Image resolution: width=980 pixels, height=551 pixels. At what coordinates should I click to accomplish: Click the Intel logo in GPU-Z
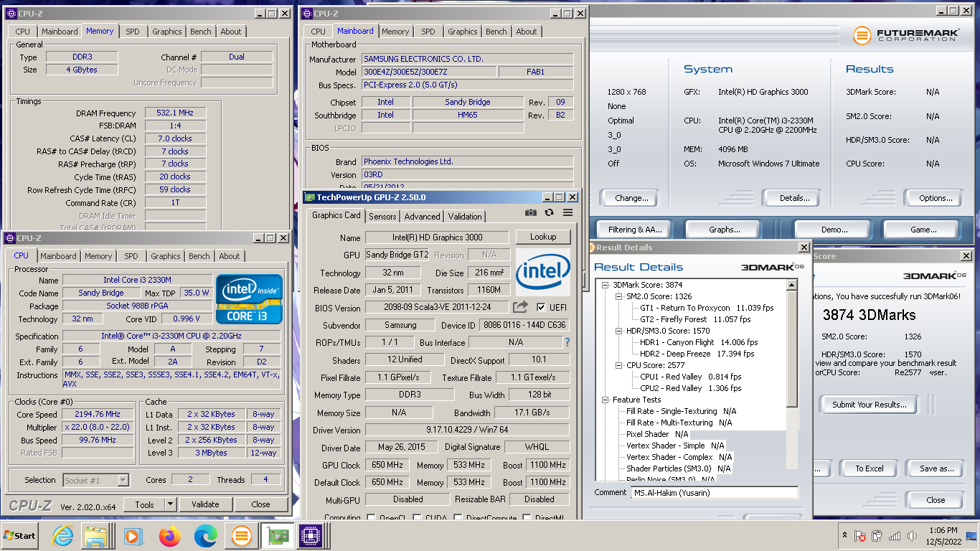tap(543, 272)
